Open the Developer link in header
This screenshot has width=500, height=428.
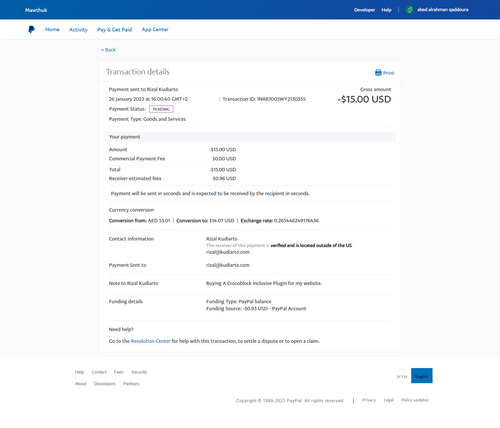(x=364, y=10)
